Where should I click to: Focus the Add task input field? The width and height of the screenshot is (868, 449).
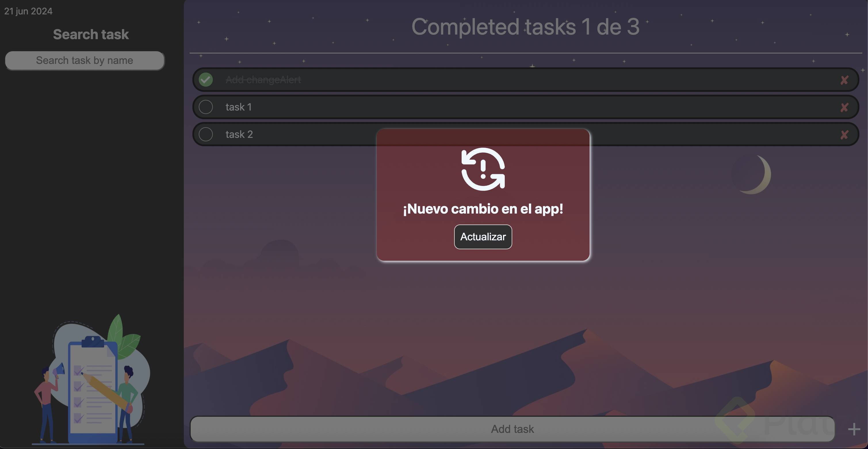coord(512,429)
